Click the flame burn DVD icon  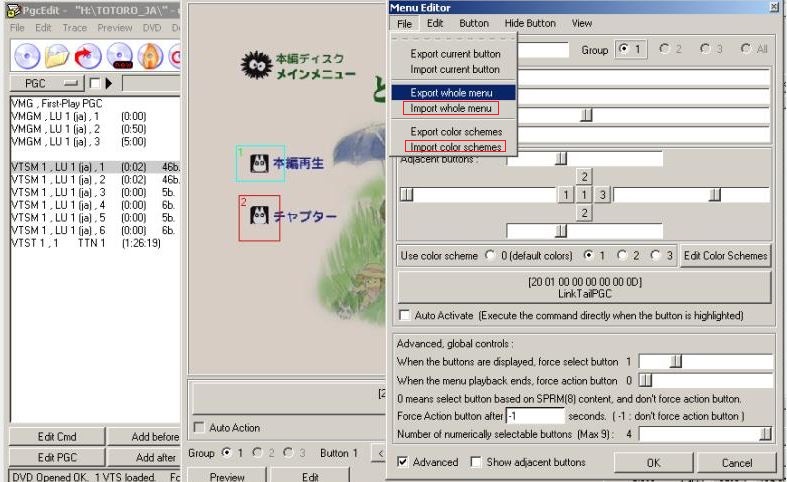click(x=150, y=56)
